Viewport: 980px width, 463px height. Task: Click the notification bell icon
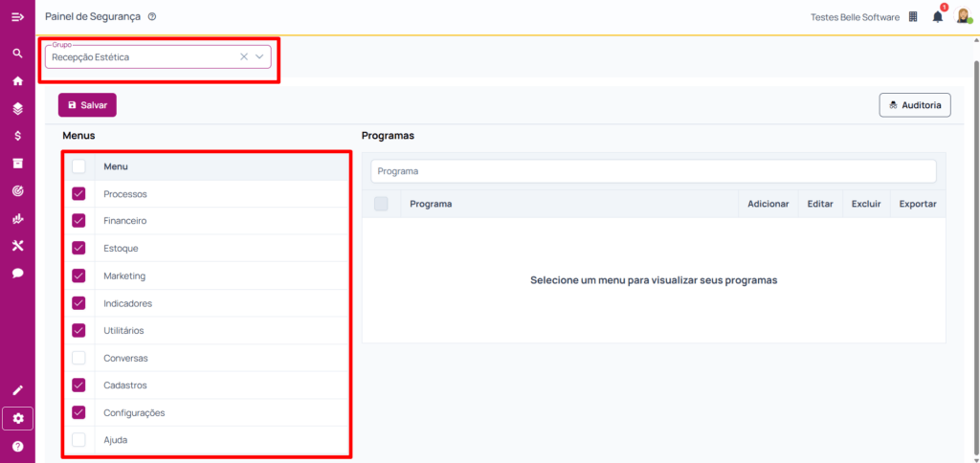[x=938, y=16]
